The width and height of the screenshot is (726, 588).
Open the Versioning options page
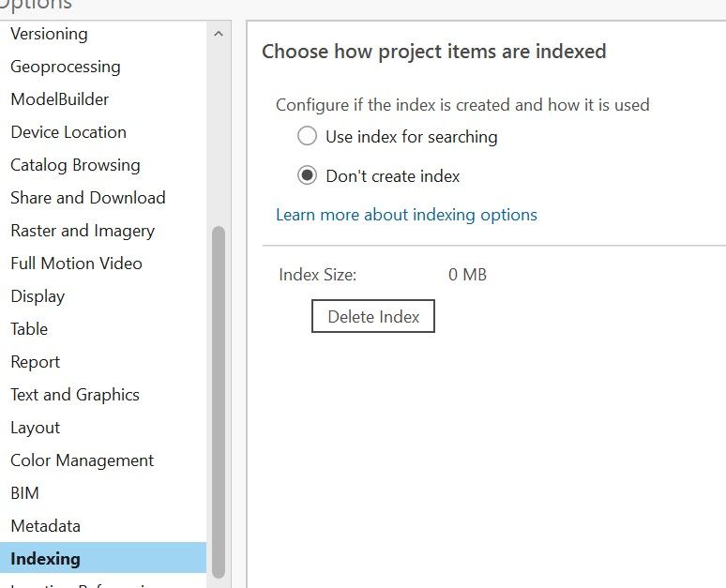coord(49,34)
